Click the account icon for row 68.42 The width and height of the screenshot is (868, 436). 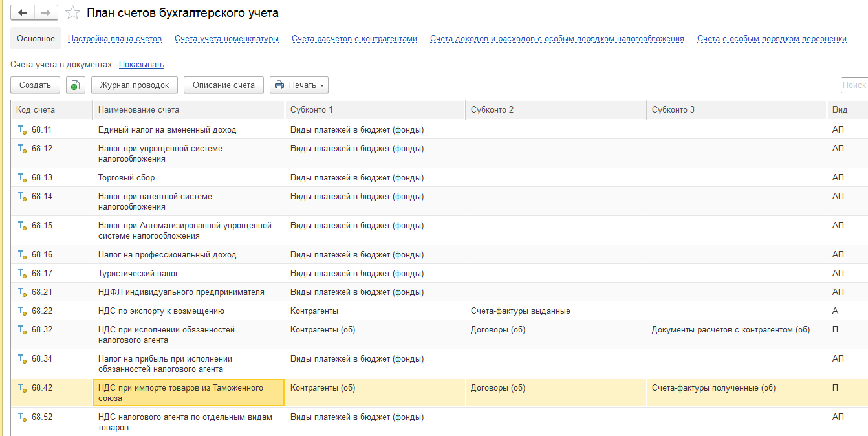tap(22, 389)
